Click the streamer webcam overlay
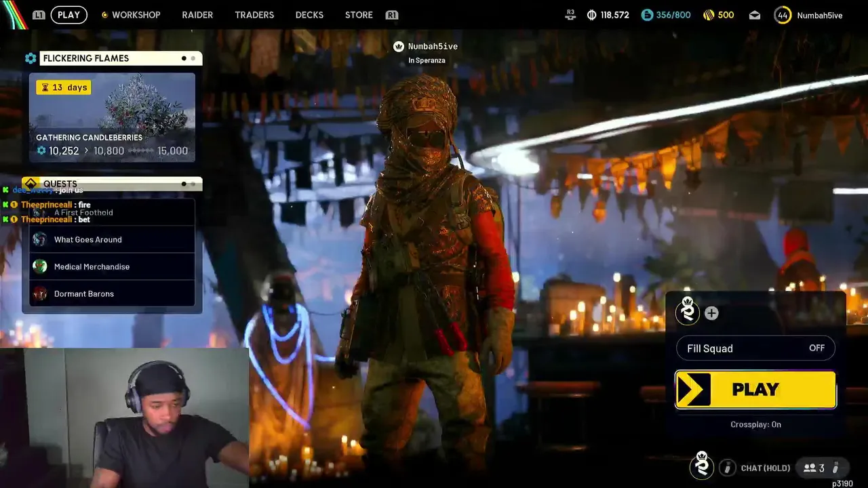868x488 pixels. (x=124, y=418)
